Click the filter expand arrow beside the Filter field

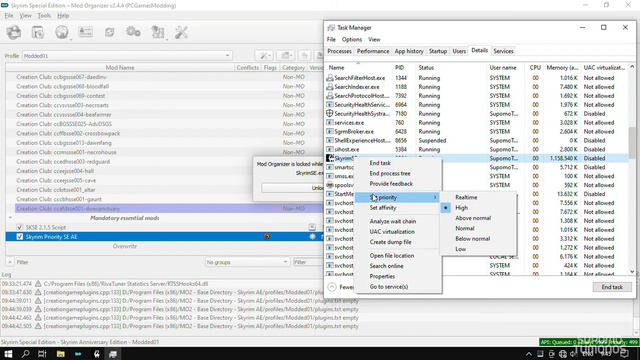[x=10, y=262]
